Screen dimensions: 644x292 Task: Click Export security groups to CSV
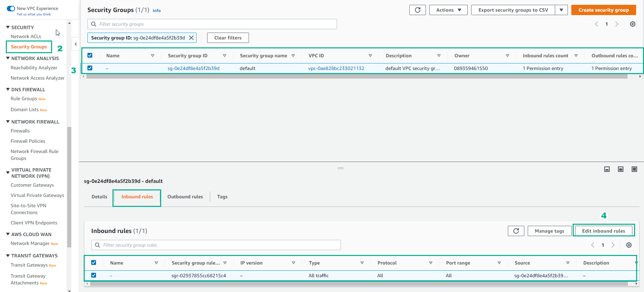[513, 10]
